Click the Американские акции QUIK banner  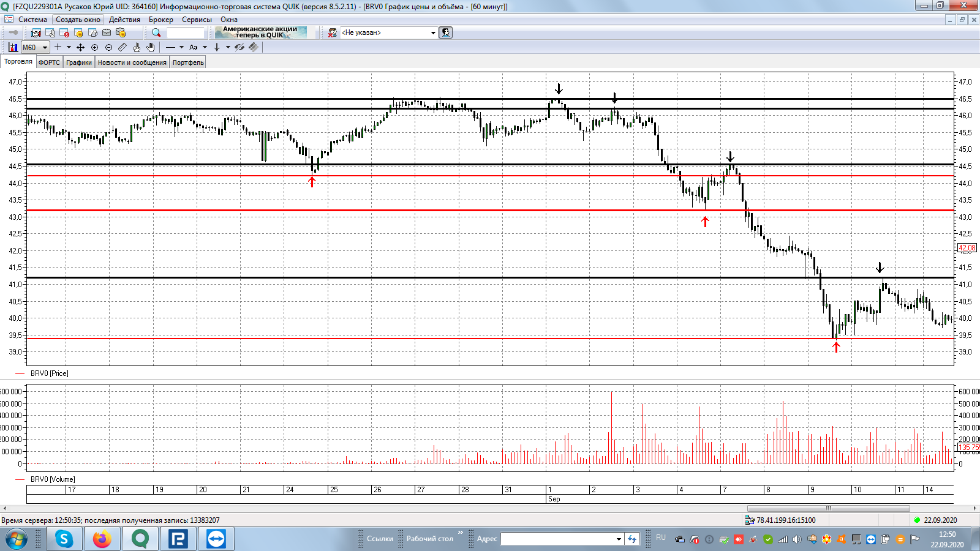[260, 32]
